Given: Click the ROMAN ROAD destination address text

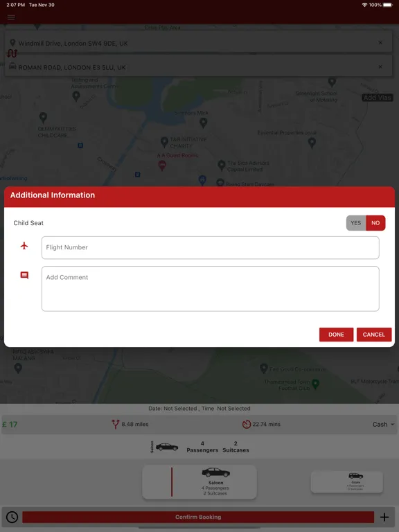Looking at the screenshot, I should 72,67.
